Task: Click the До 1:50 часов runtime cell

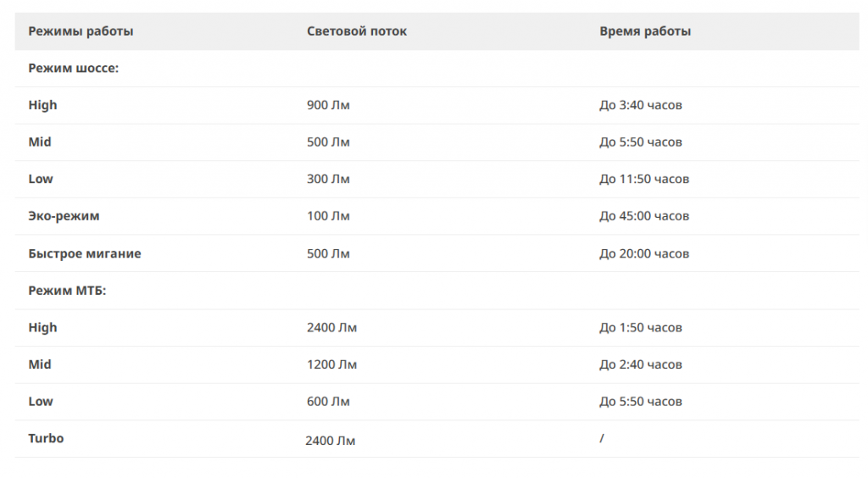Action: point(641,327)
